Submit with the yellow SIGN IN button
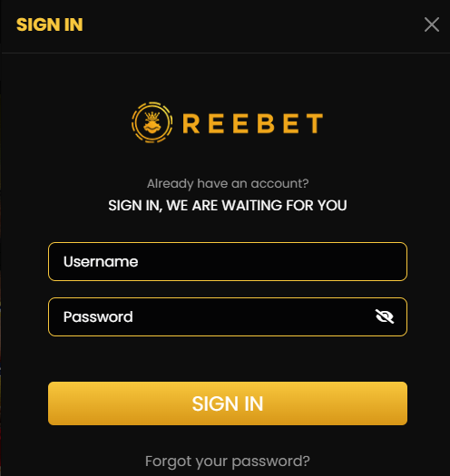The image size is (450, 476). click(228, 403)
